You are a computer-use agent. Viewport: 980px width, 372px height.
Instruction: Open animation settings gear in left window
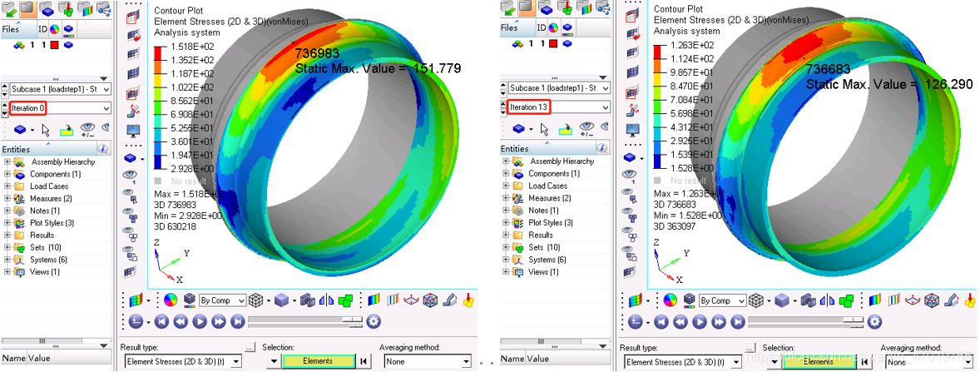click(374, 321)
